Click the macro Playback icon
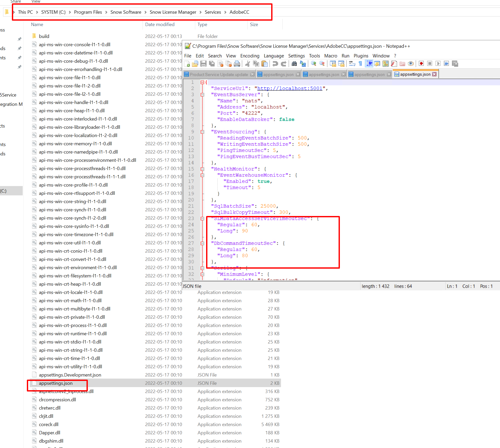Screen dimensions: 500x448 tap(438, 64)
